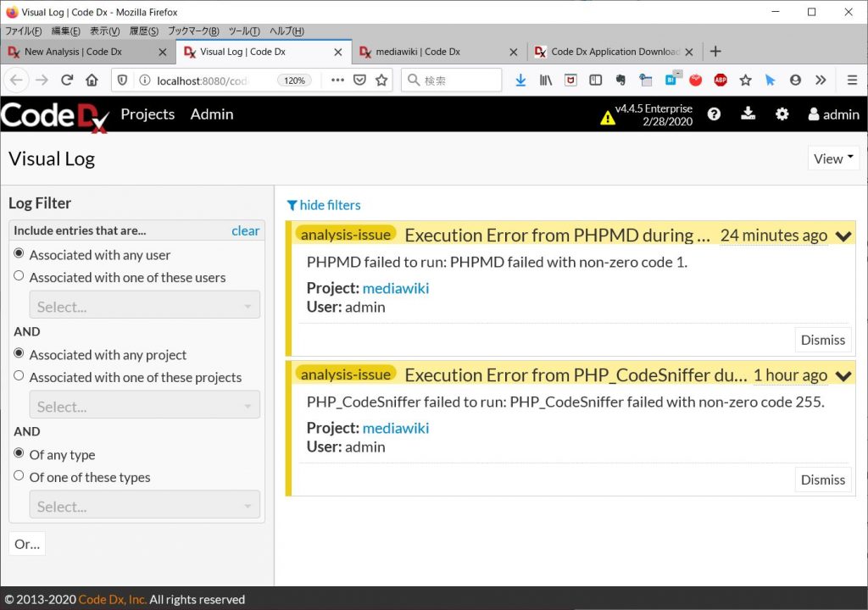This screenshot has height=610, width=868.
Task: Open the settings gear icon
Action: coord(782,114)
